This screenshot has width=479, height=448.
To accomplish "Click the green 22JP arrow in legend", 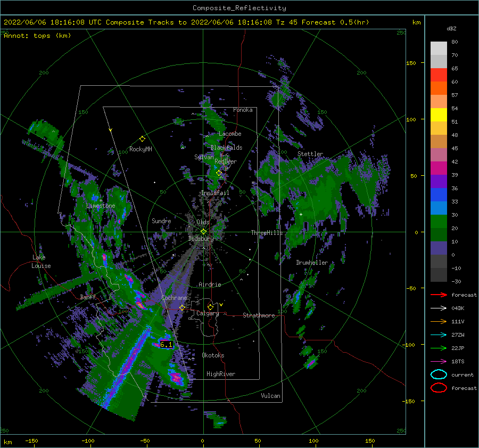I will click(439, 348).
